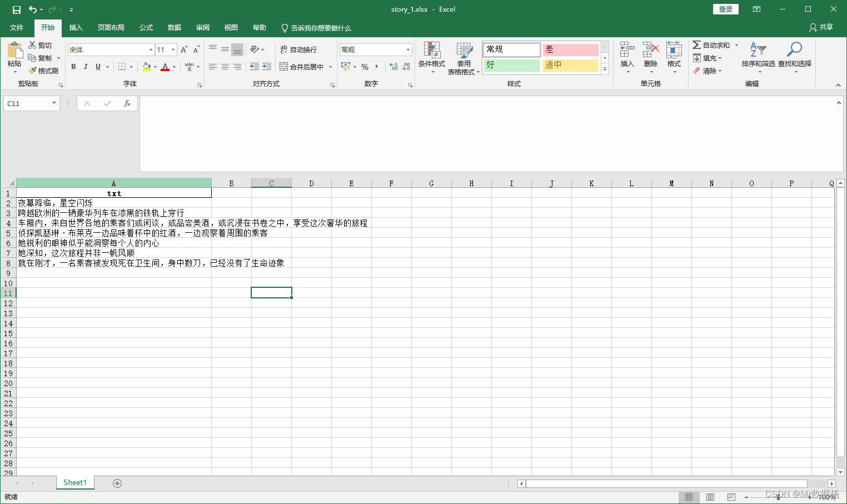Switch to the Insert (插入) ribbon tab
The height and width of the screenshot is (504, 847).
76,27
